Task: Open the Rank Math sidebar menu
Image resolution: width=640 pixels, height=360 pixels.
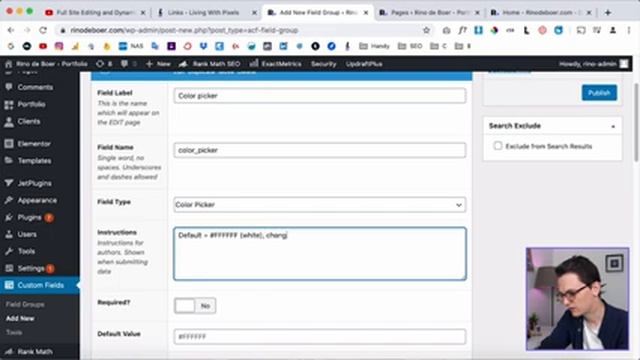Action: coord(35,351)
